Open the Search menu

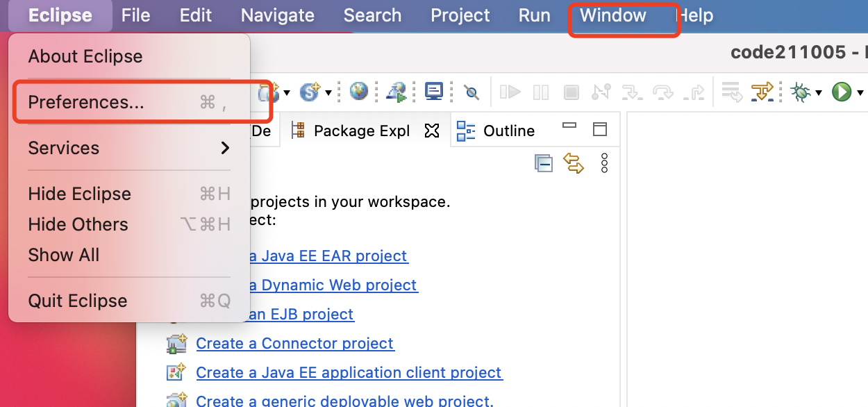[372, 15]
